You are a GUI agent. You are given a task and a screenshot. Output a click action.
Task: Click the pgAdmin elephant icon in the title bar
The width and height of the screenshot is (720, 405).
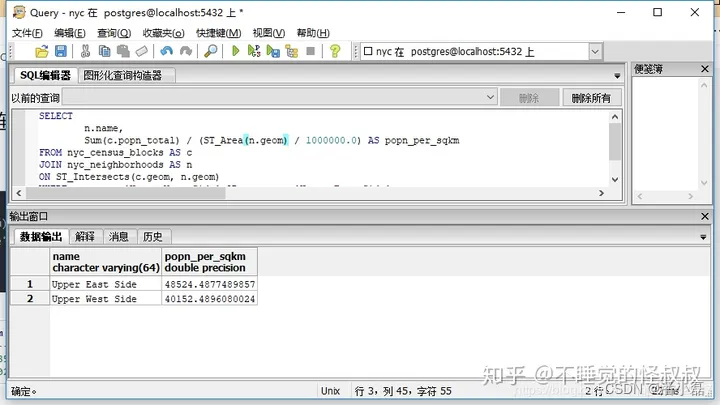point(19,12)
